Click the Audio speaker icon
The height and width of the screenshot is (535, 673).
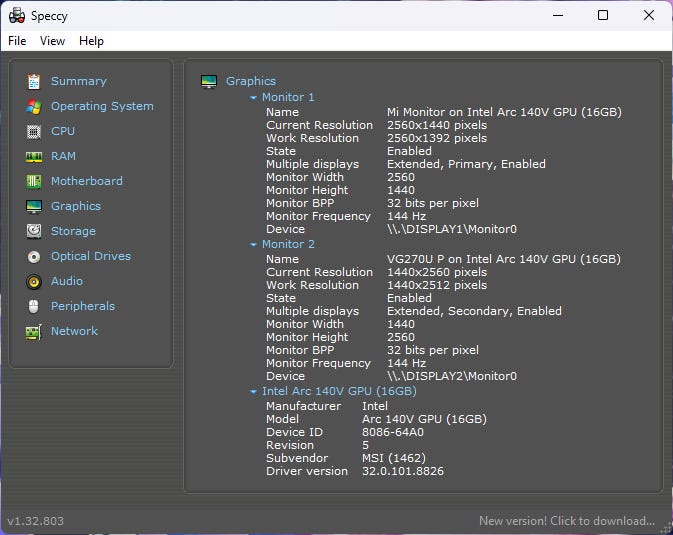click(34, 282)
